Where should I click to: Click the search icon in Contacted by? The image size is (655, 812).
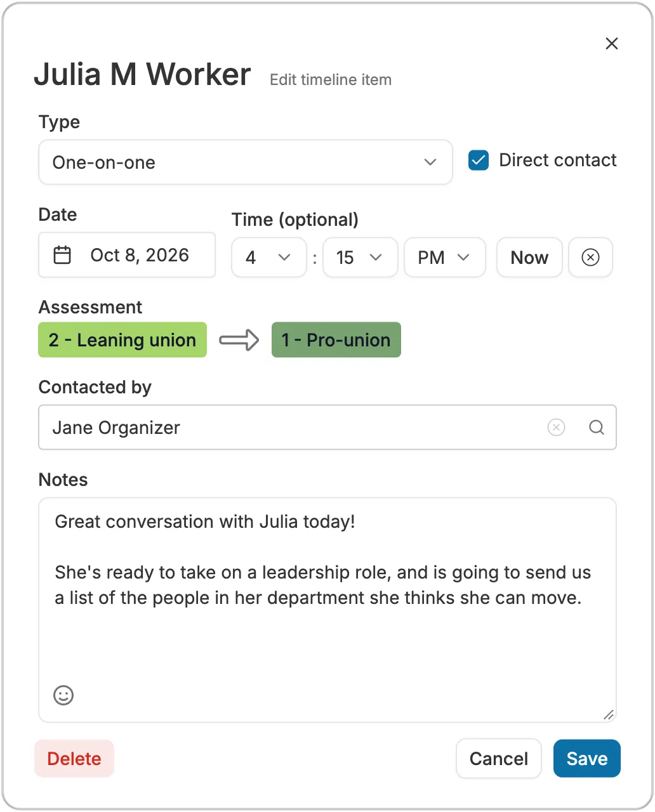click(597, 428)
